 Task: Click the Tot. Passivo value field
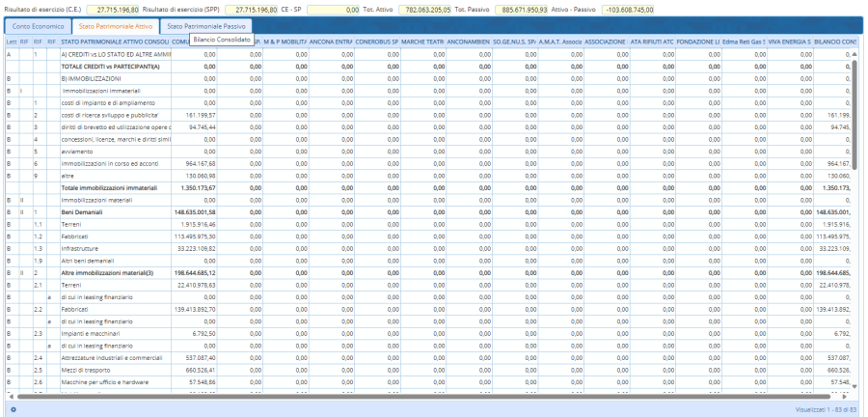(x=522, y=9)
